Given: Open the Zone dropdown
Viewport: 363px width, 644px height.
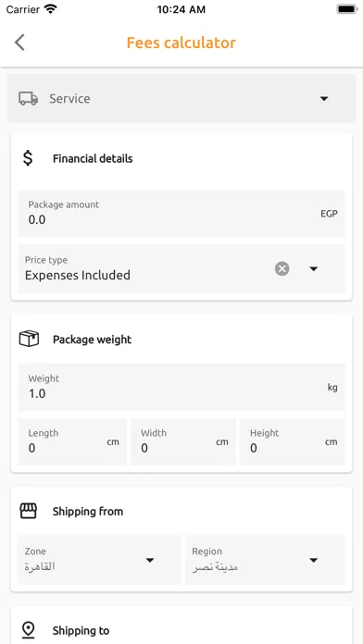Looking at the screenshot, I should [x=99, y=560].
